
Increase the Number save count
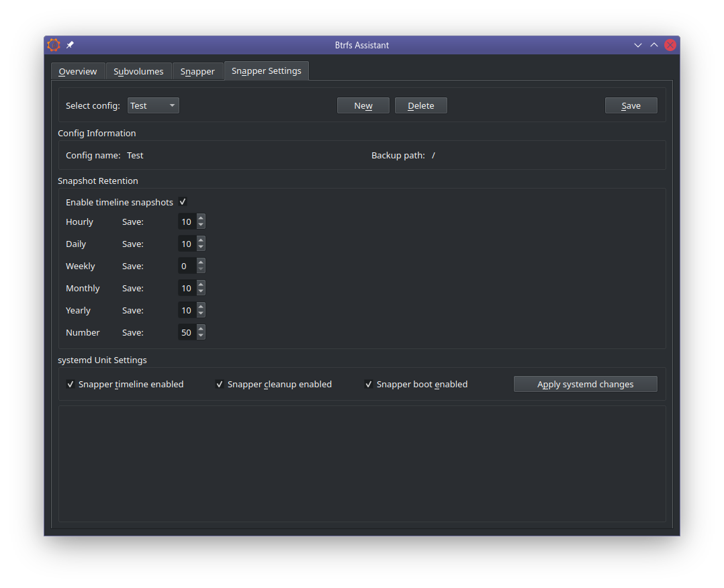(200, 329)
